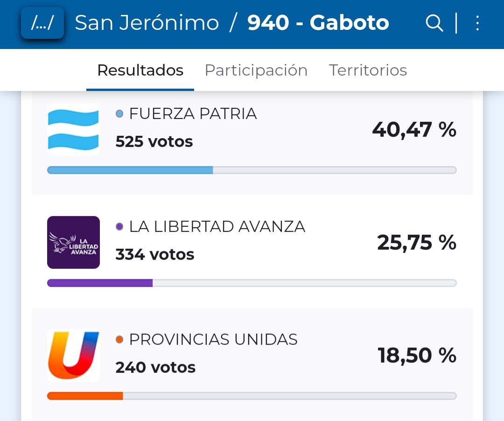Click the Provincias Unidas U logo
The height and width of the screenshot is (421, 504).
73,355
